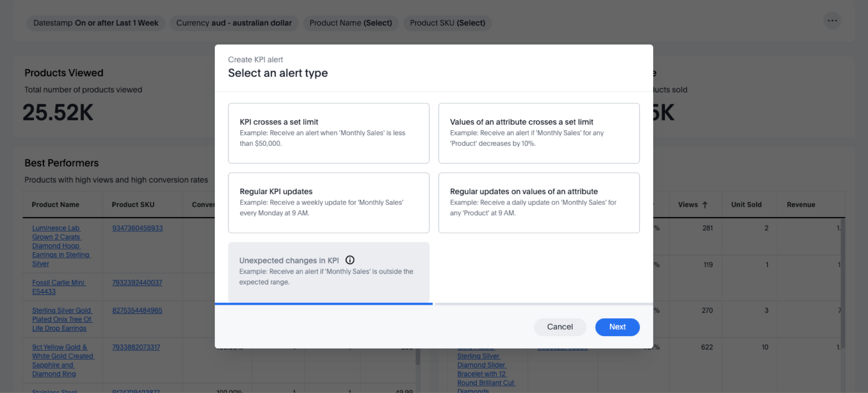The image size is (868, 393).
Task: Click the info icon beside Unexpected changes in KPI
Action: tap(350, 260)
